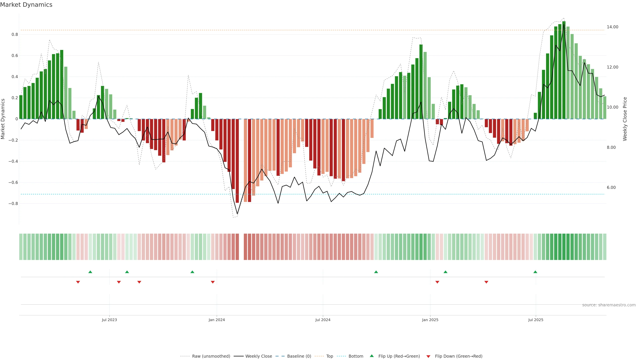Click the Market Dynamics chart title
The height and width of the screenshot is (362, 644).
(x=26, y=5)
